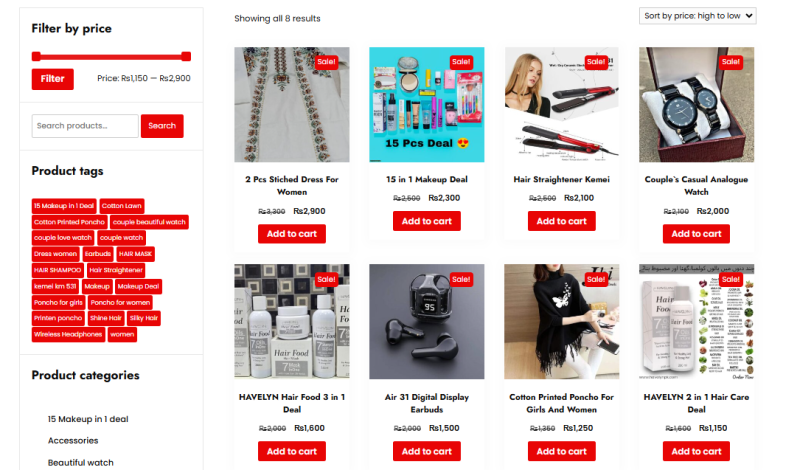Open the Hair Straightener Kemei product image

[561, 105]
